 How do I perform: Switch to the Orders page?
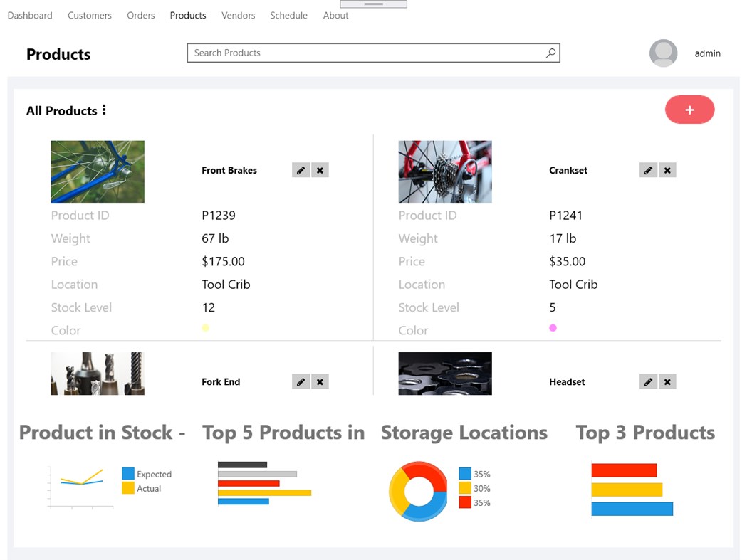click(140, 15)
